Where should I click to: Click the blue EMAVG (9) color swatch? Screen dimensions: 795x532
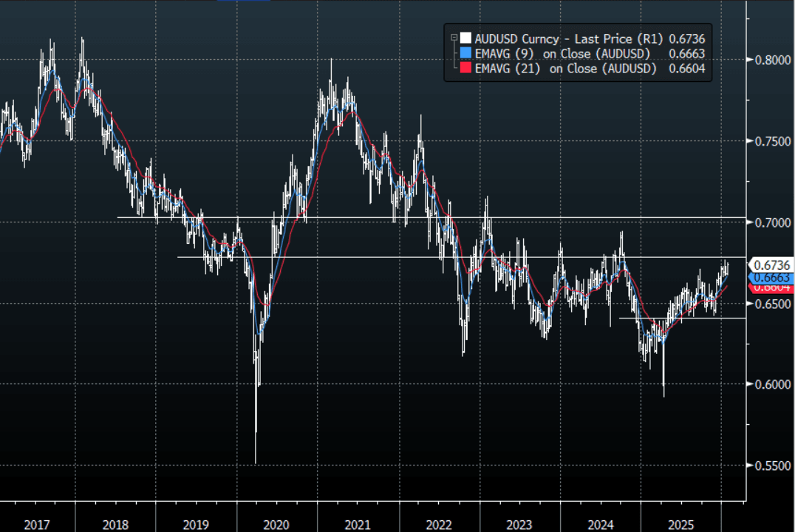[465, 53]
